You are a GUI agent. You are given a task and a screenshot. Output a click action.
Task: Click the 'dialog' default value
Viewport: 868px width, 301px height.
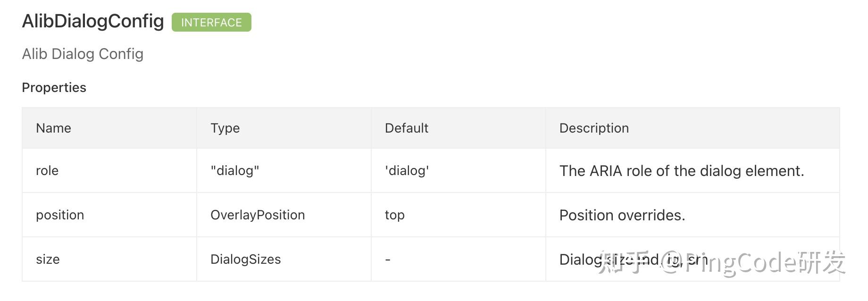[407, 170]
